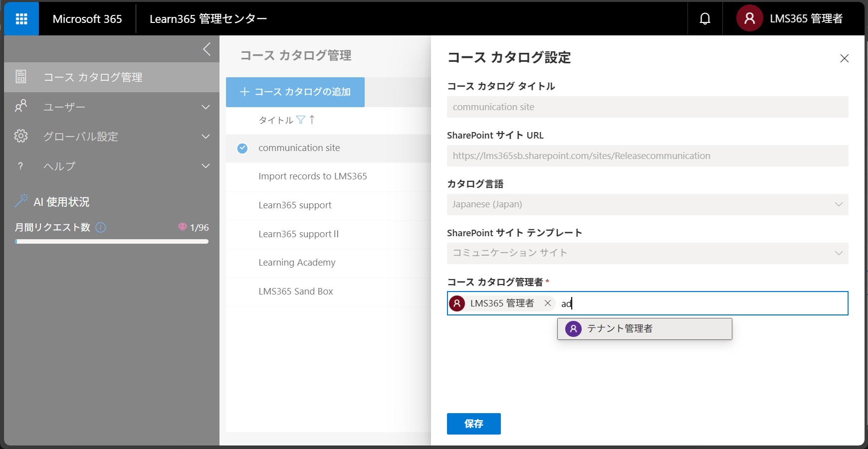Open the AI 使用状況 section

coord(61,202)
